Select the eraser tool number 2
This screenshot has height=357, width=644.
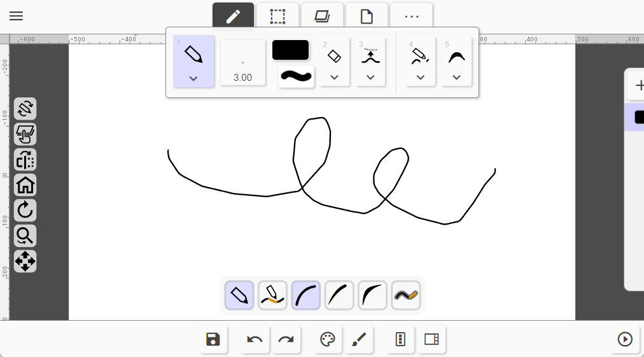[334, 56]
